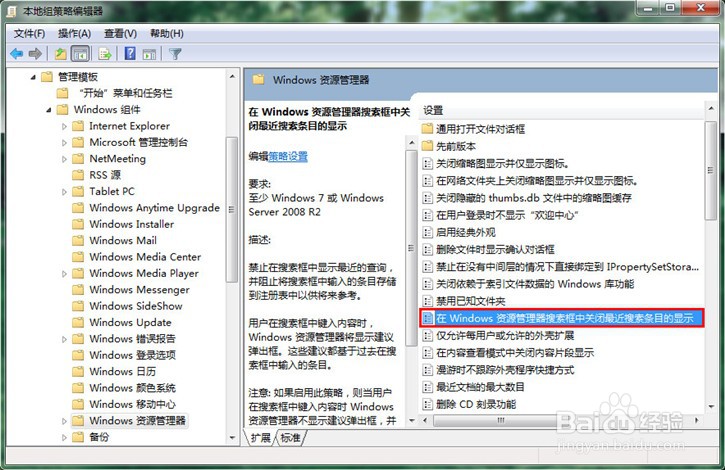Expand the Windows Media Player node

(64, 274)
